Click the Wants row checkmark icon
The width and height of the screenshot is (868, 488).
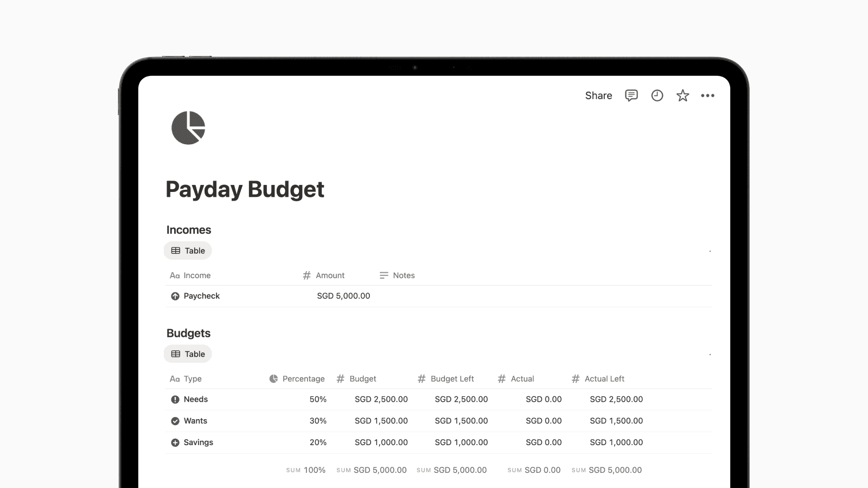point(175,421)
